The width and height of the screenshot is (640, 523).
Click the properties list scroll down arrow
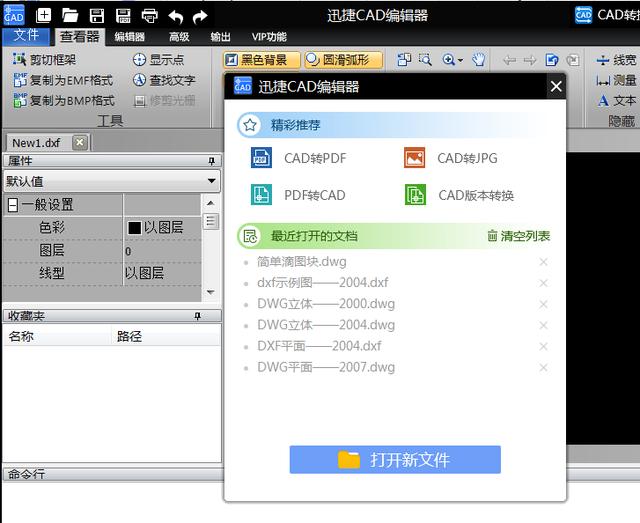211,292
